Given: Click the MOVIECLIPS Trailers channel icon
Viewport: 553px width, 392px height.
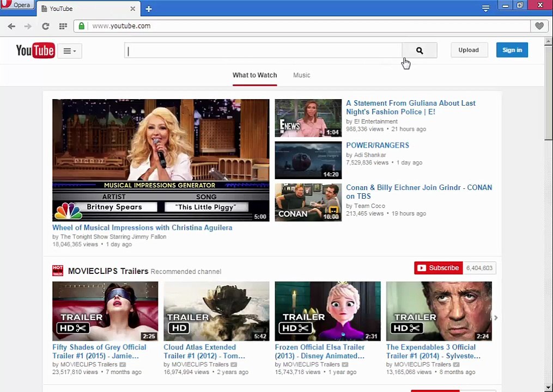Looking at the screenshot, I should tap(58, 271).
